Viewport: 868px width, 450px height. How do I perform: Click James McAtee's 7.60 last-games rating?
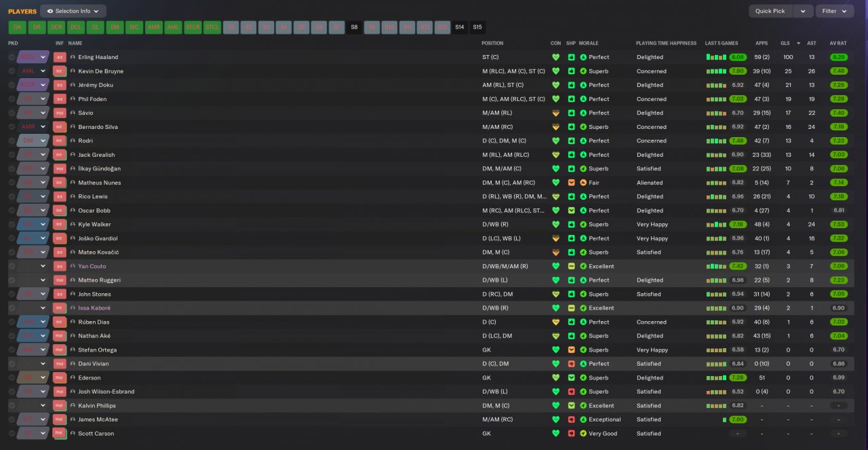[x=738, y=419]
